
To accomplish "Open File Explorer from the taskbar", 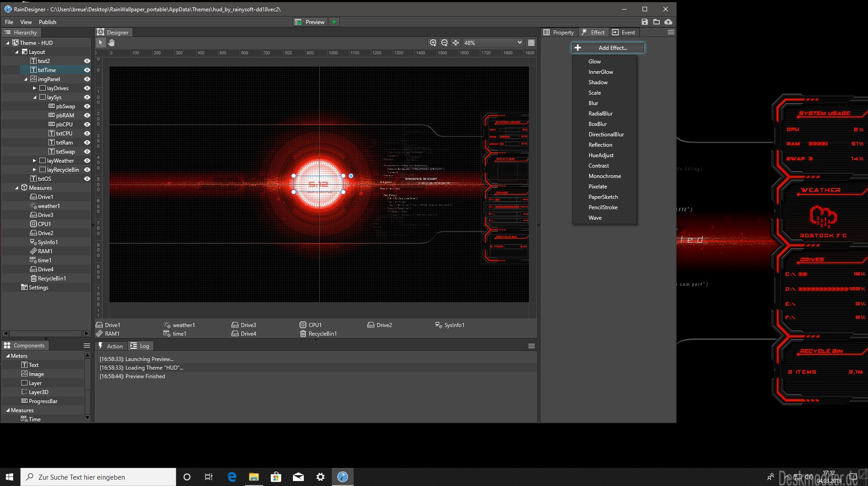I will (x=254, y=477).
